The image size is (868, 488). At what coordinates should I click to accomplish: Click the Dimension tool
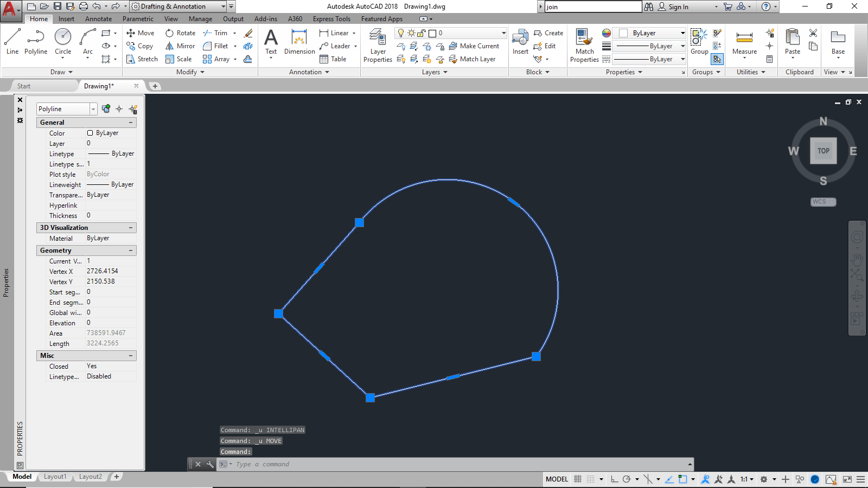point(299,42)
